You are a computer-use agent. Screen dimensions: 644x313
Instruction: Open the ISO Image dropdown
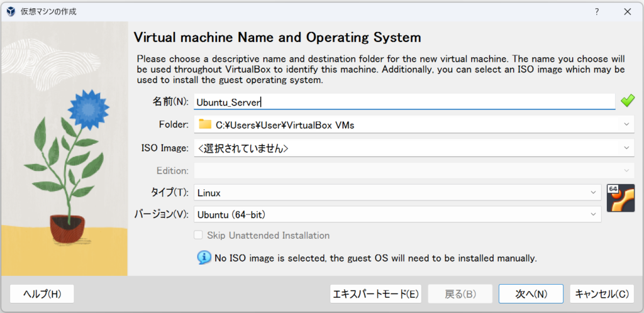click(x=627, y=148)
